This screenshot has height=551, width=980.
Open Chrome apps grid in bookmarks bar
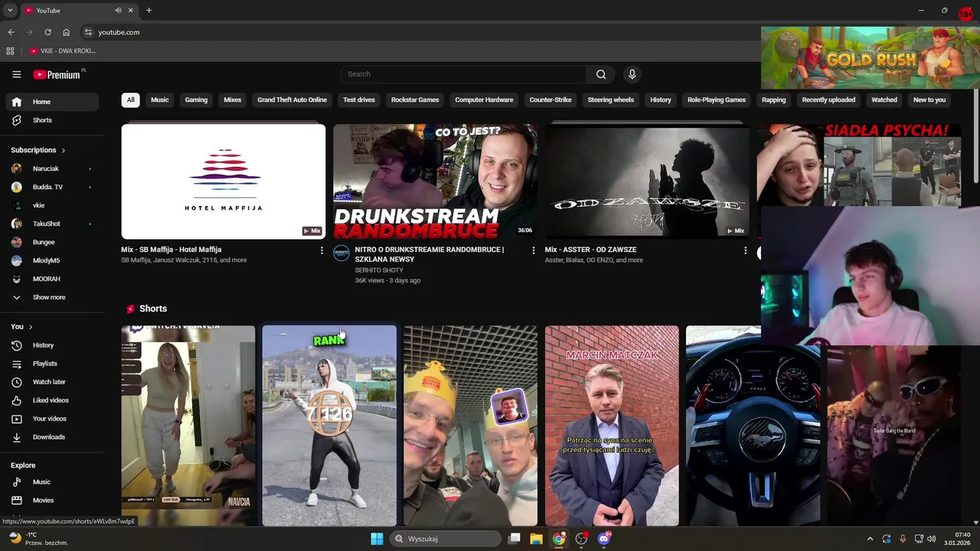tap(10, 51)
